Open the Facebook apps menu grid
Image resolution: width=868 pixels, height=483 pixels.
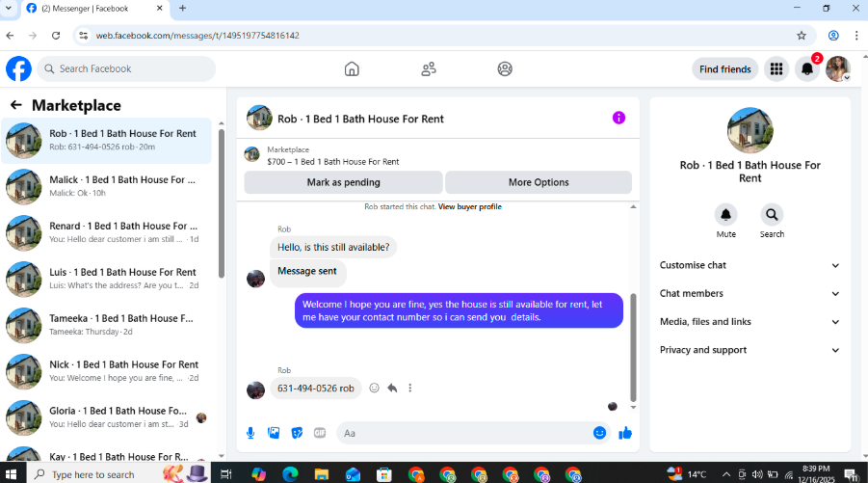pos(776,69)
